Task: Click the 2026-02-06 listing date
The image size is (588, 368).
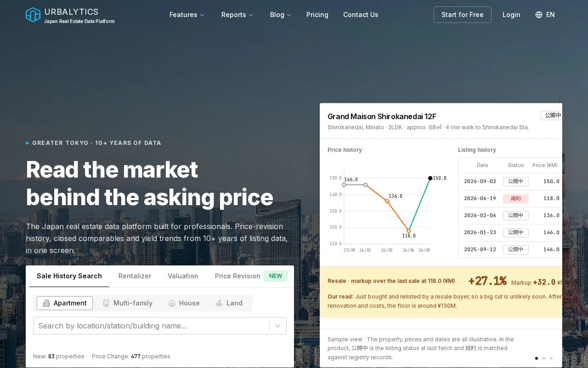Action: (480, 215)
